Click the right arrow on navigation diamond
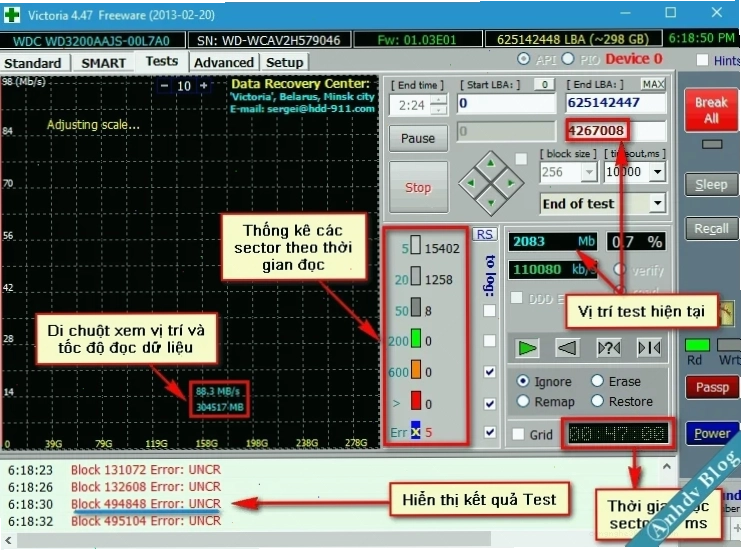 pos(511,183)
